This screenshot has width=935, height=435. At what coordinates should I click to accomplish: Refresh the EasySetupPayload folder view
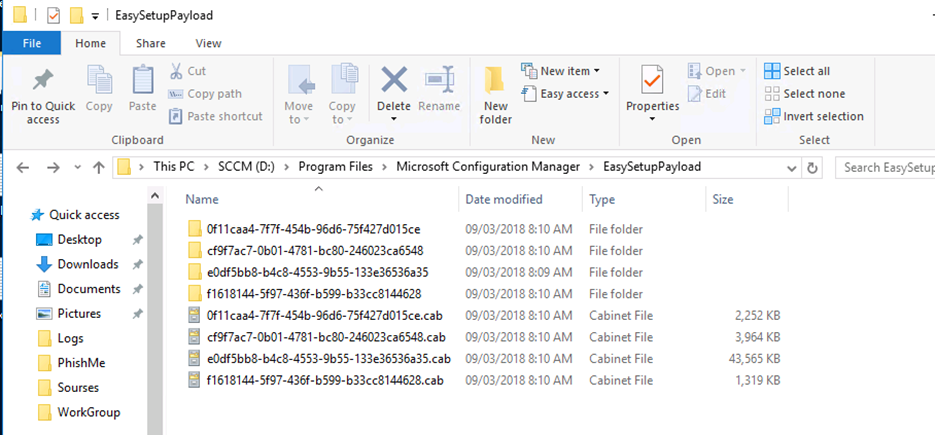(812, 168)
